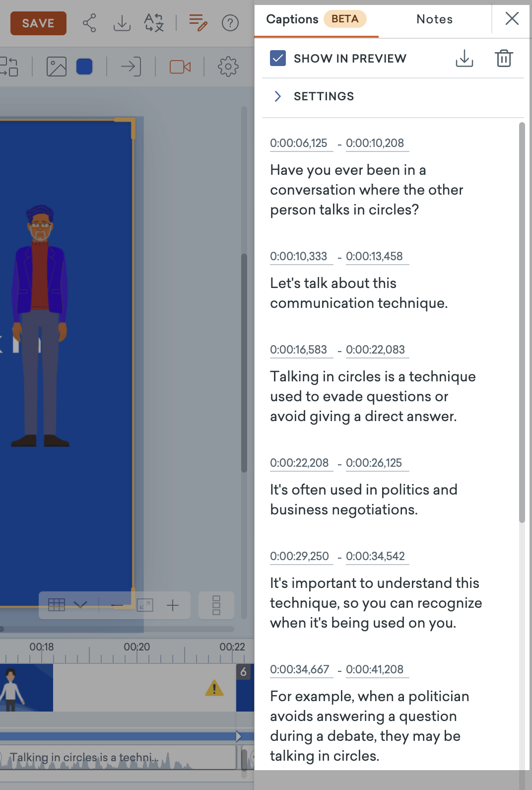The width and height of the screenshot is (532, 790).
Task: Open scene settings gear icon
Action: pyautogui.click(x=228, y=67)
